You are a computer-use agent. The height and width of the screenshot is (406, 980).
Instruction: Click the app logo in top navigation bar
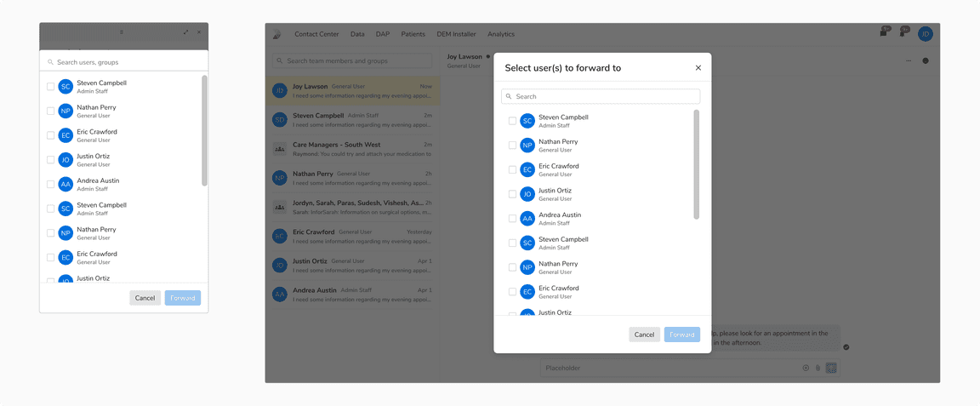click(276, 34)
